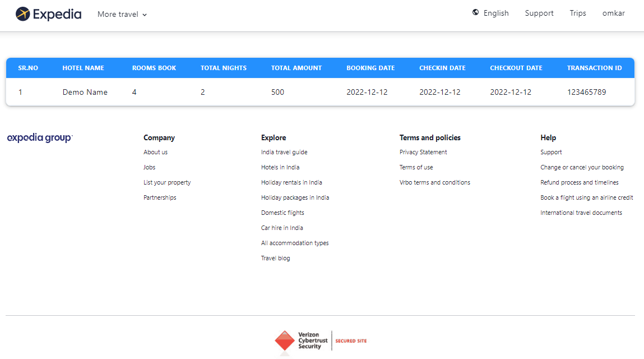Open the About us link
Viewport: 644px width, 359px height.
pos(155,152)
